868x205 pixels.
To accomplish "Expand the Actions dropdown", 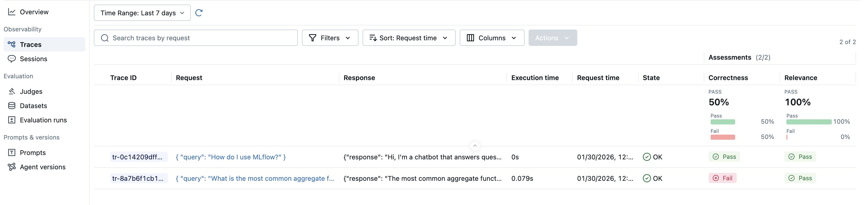I will point(552,38).
